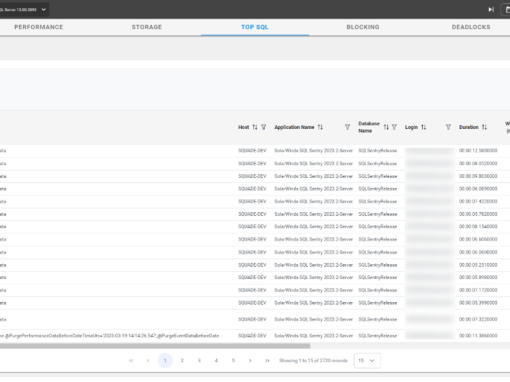This screenshot has height=382, width=510.
Task: Click the Login column header label
Action: tap(411, 127)
